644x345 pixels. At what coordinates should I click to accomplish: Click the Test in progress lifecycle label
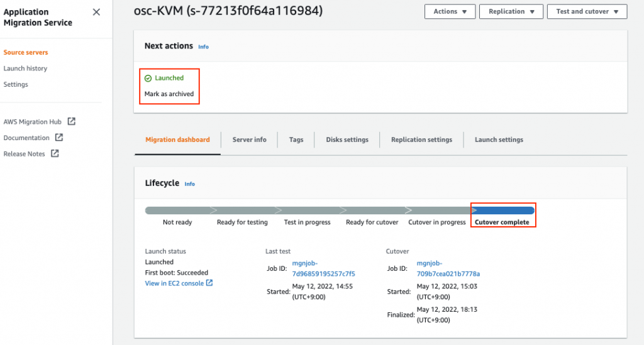click(x=307, y=222)
